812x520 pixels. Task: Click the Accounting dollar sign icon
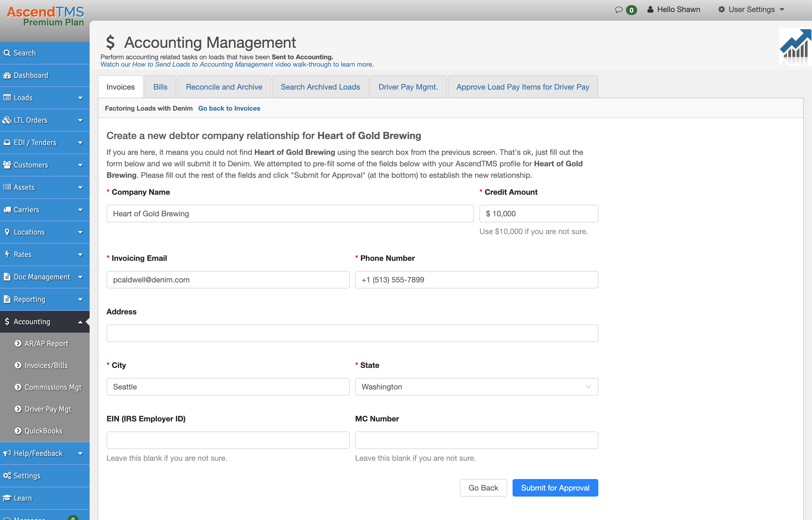[7, 321]
